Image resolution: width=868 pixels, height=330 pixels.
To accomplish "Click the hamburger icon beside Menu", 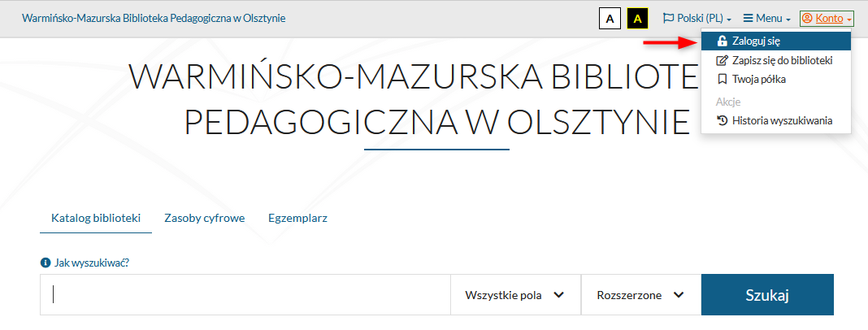I will point(749,19).
